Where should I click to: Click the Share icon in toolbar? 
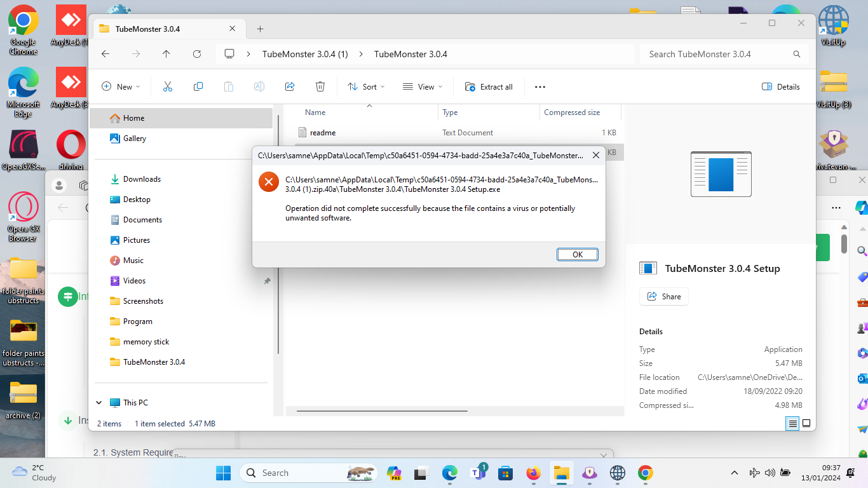[290, 87]
